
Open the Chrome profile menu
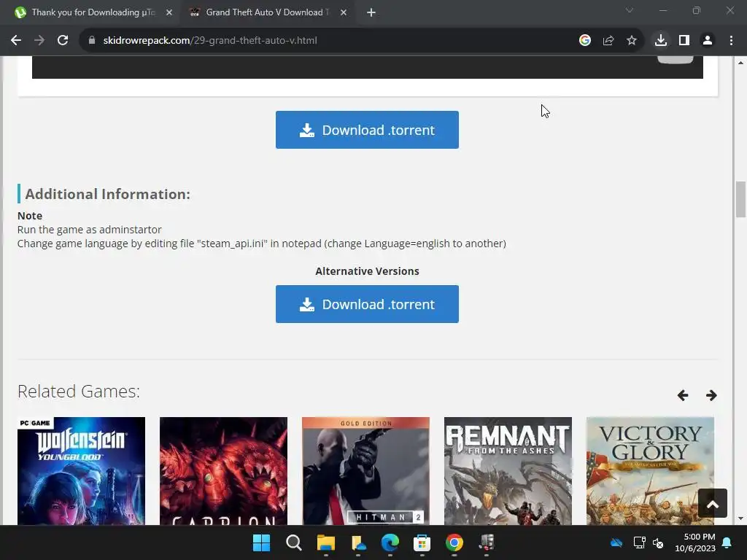click(708, 41)
